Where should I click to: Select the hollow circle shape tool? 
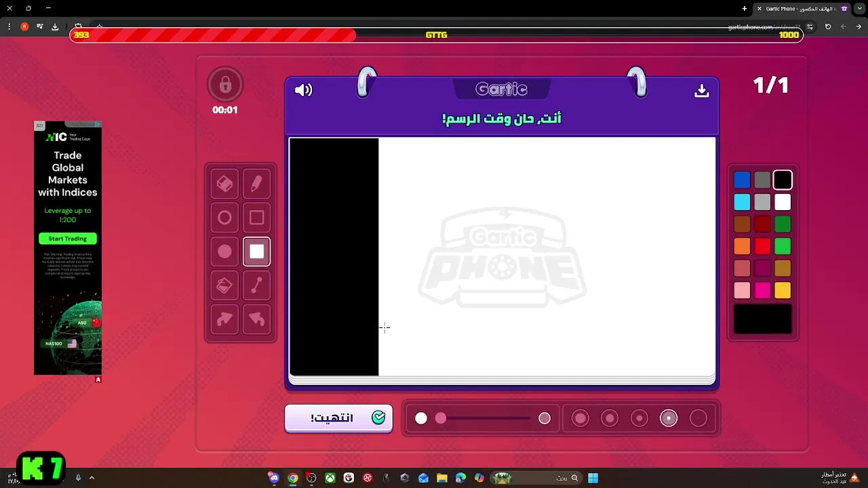point(224,218)
